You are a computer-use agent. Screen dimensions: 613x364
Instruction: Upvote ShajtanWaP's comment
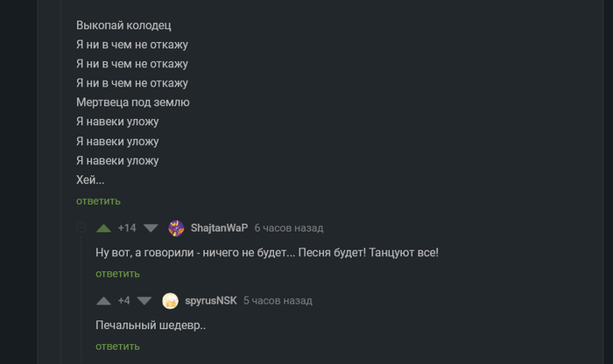(103, 227)
